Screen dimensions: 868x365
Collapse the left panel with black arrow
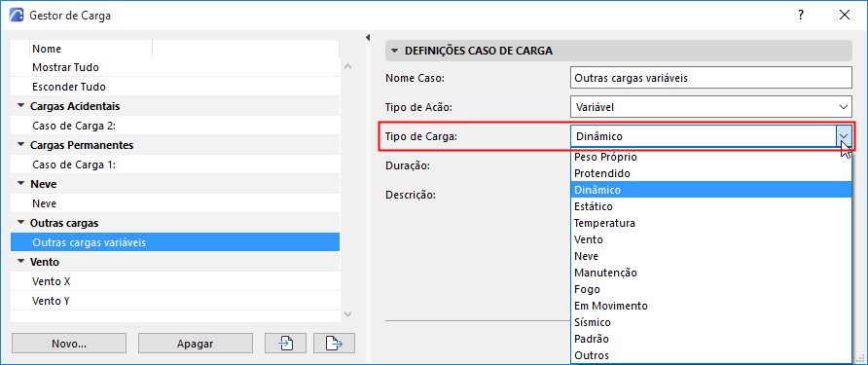tap(368, 38)
